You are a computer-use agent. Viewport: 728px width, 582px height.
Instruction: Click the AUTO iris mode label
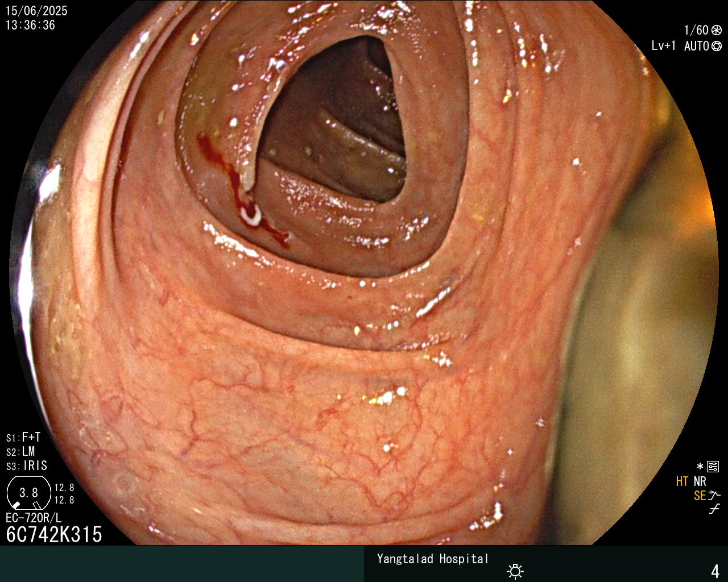pos(697,46)
